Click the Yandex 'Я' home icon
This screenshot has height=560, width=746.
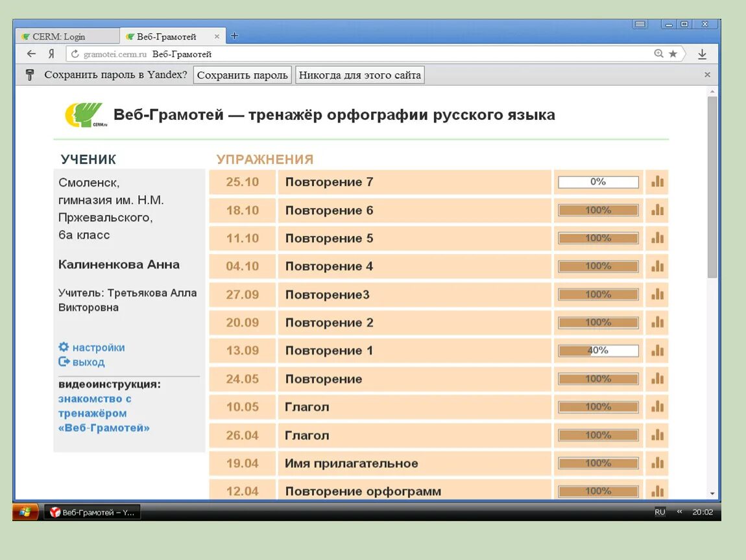pos(51,54)
